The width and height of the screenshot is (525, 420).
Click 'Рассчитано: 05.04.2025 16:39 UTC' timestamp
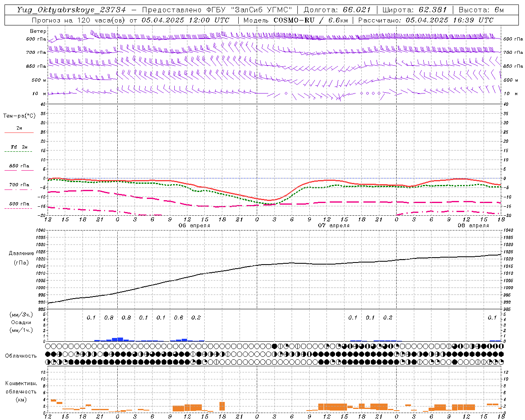click(426, 20)
